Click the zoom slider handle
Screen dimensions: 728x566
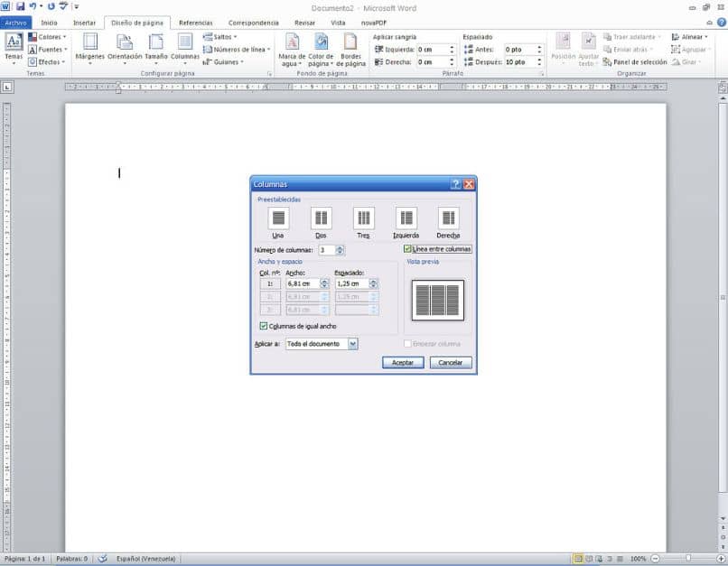pos(688,559)
